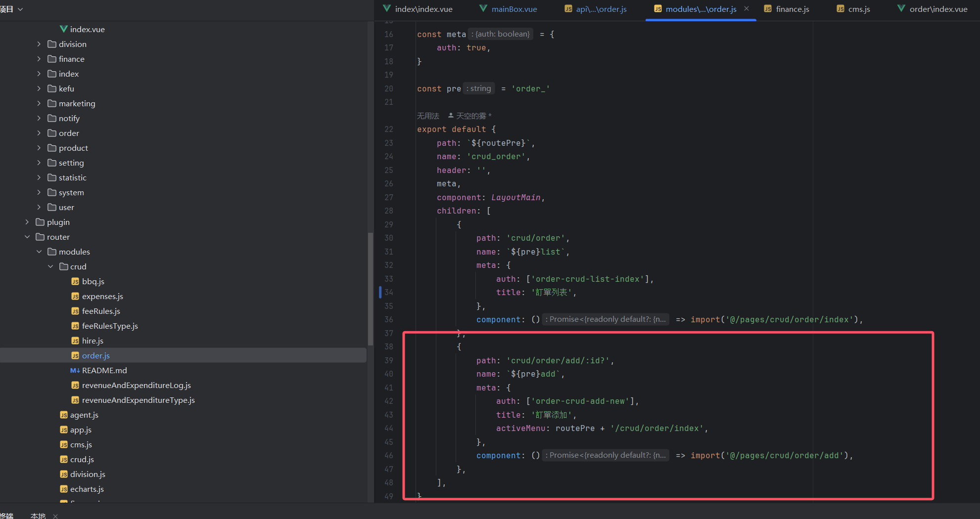Click folder icon of notify
This screenshot has width=980, height=519.
[52, 118]
